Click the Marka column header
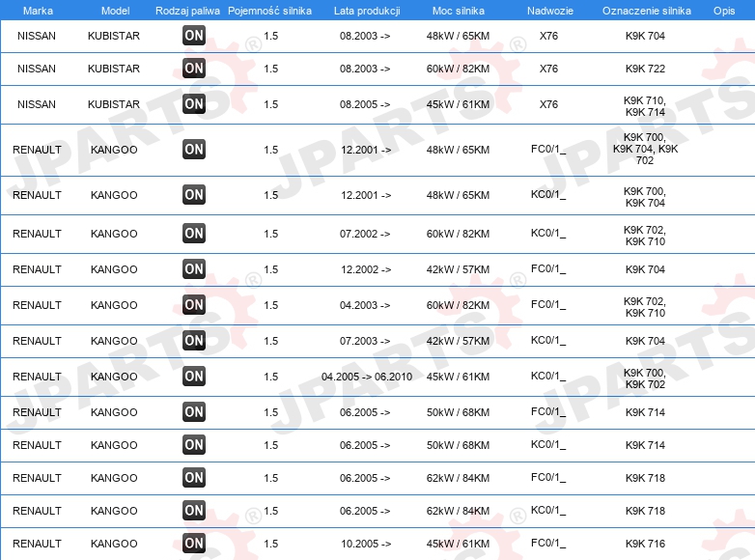Image resolution: width=755 pixels, height=560 pixels. (38, 11)
